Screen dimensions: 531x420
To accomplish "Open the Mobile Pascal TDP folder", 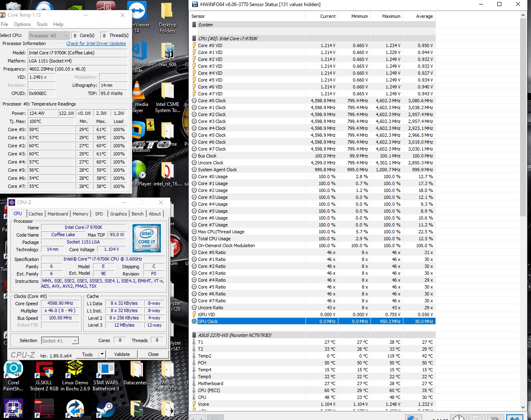I will click(168, 376).
